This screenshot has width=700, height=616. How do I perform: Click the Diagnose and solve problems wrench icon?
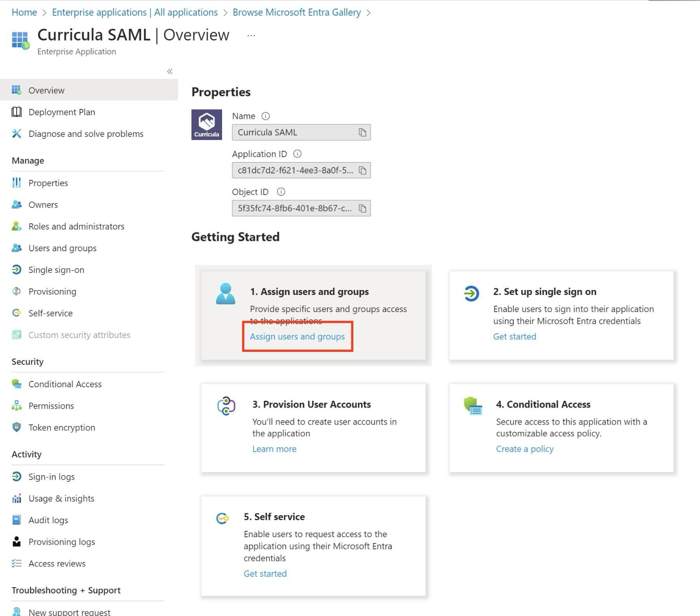[x=17, y=133]
